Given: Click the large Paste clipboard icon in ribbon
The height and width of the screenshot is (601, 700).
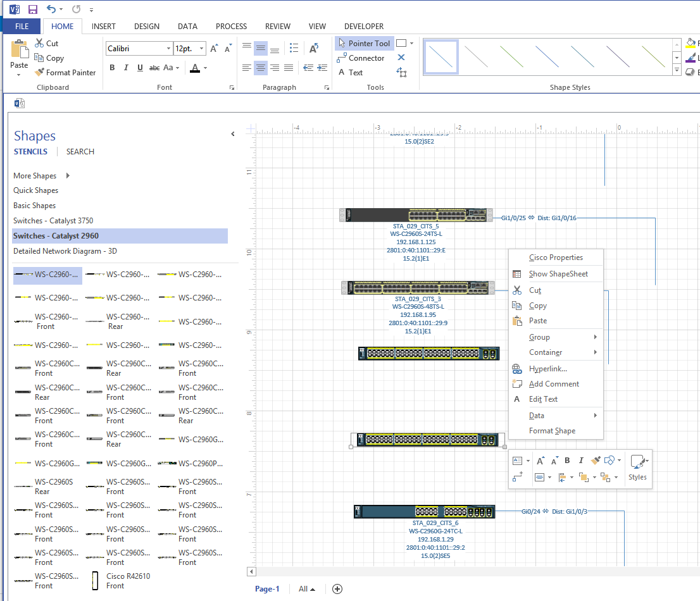Looking at the screenshot, I should pos(19,49).
